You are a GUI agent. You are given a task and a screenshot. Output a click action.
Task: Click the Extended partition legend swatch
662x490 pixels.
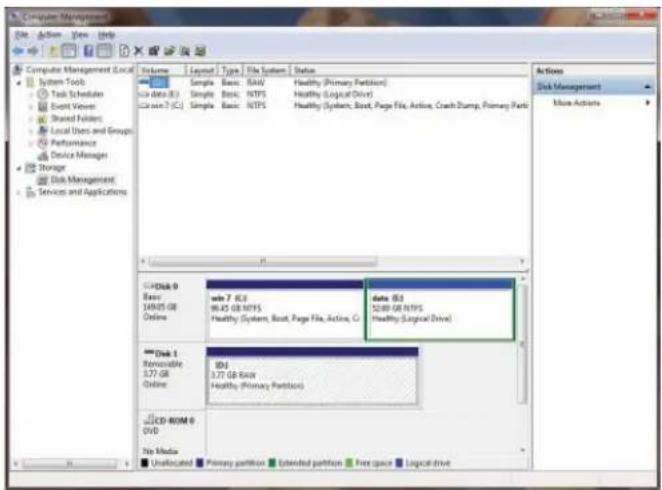pyautogui.click(x=272, y=463)
